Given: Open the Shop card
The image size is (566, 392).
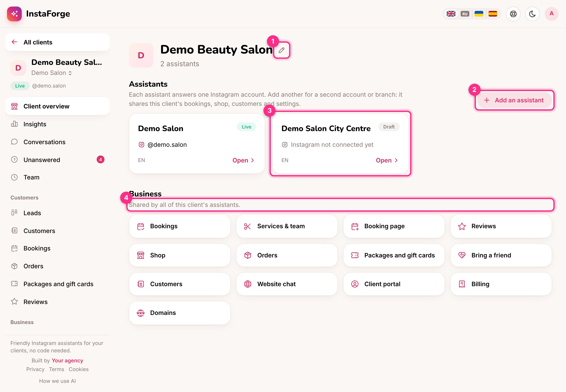Looking at the screenshot, I should coord(180,255).
